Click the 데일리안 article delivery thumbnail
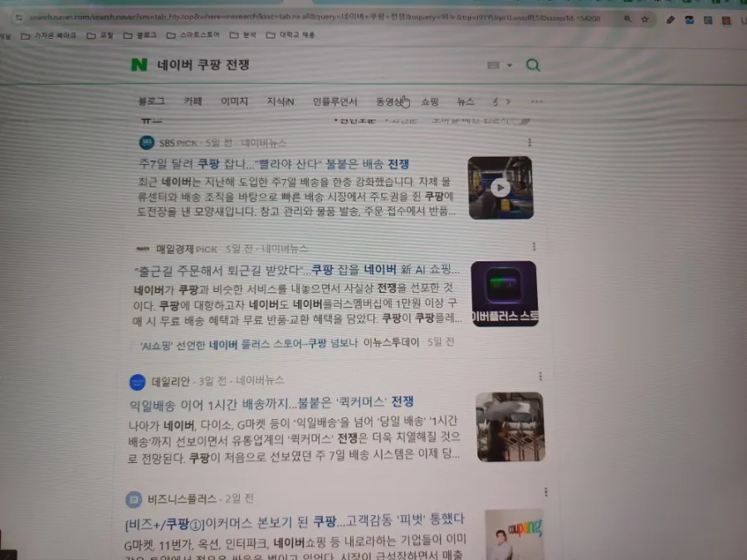Screen dimensions: 747x560 click(x=510, y=426)
